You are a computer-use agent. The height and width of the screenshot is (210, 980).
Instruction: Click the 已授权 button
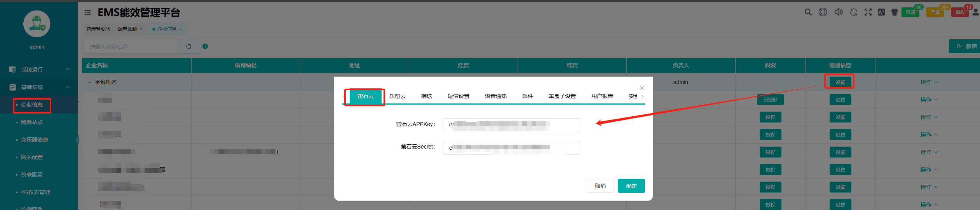coord(771,100)
